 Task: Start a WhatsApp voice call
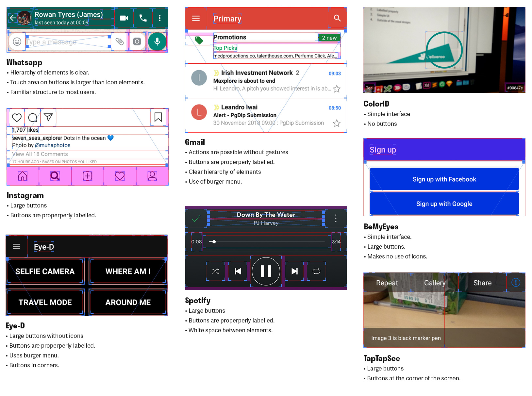143,18
